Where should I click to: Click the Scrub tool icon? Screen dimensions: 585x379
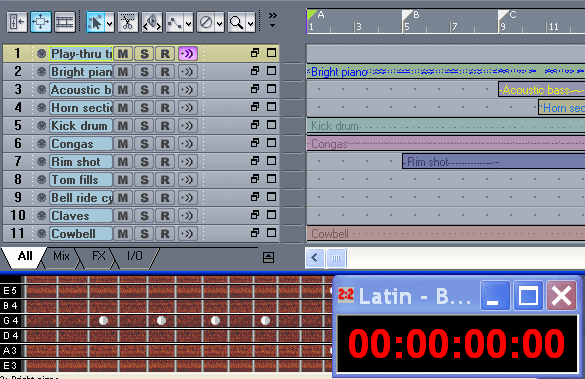(x=152, y=22)
